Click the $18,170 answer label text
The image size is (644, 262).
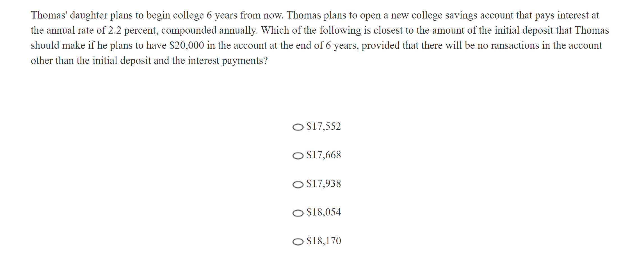click(x=324, y=241)
